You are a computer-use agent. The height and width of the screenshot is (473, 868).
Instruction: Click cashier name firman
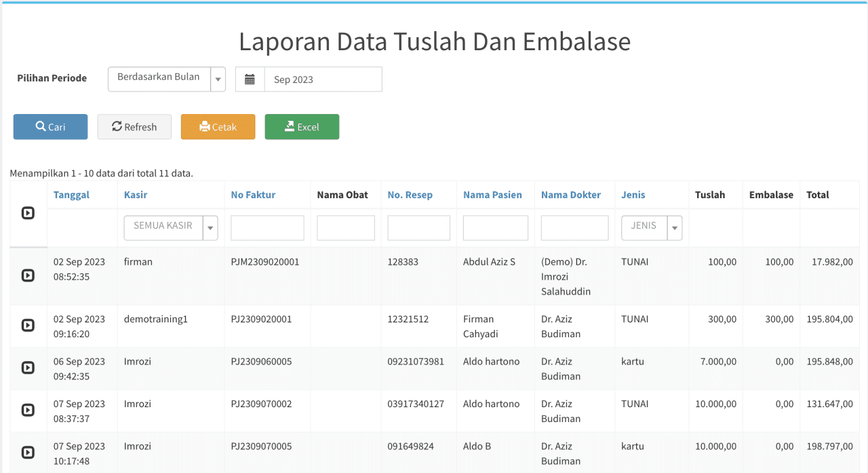(138, 261)
